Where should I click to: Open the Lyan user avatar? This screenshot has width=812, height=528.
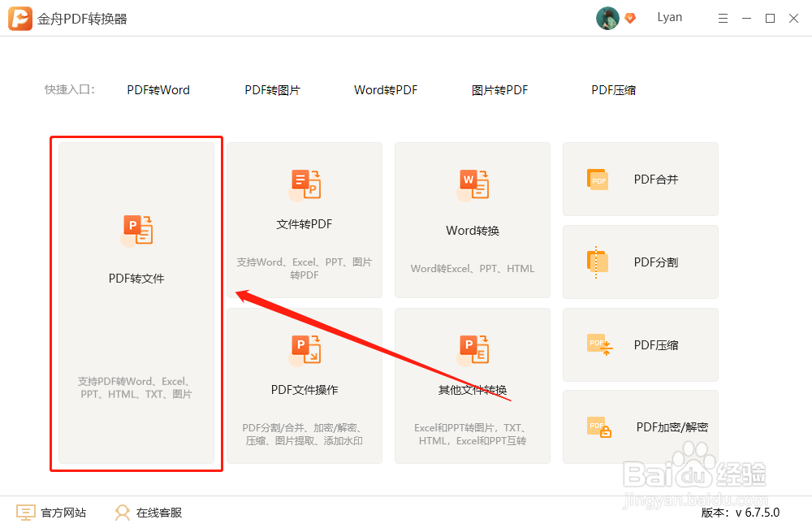point(607,18)
